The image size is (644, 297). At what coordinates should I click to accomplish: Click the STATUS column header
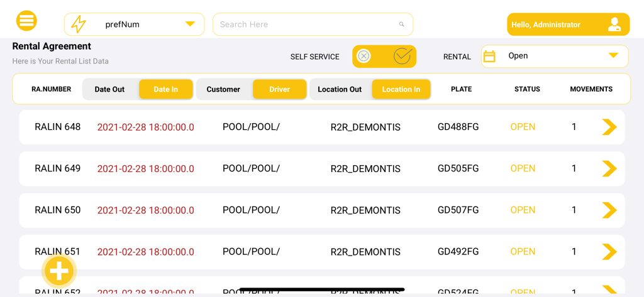pos(527,89)
